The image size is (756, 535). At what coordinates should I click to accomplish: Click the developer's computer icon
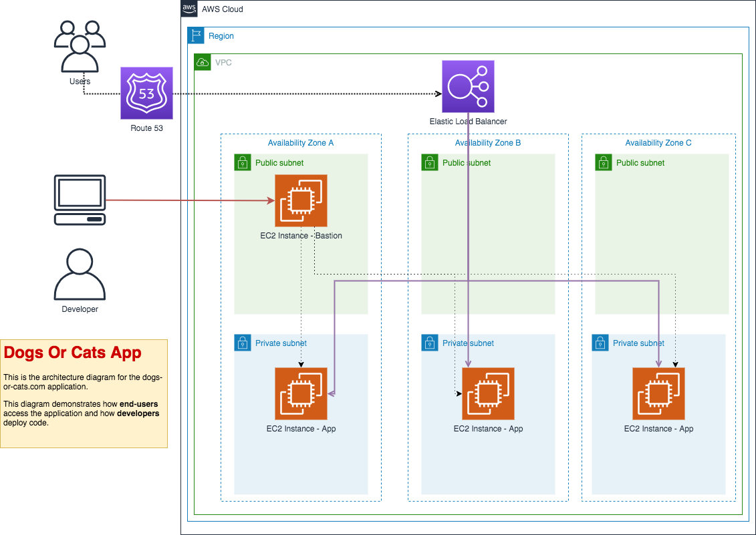[80, 200]
